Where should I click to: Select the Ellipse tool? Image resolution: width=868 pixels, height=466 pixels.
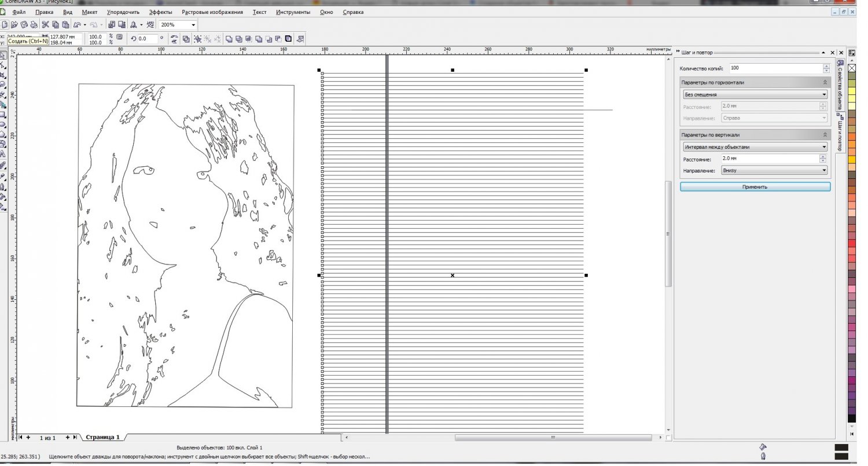pyautogui.click(x=4, y=124)
